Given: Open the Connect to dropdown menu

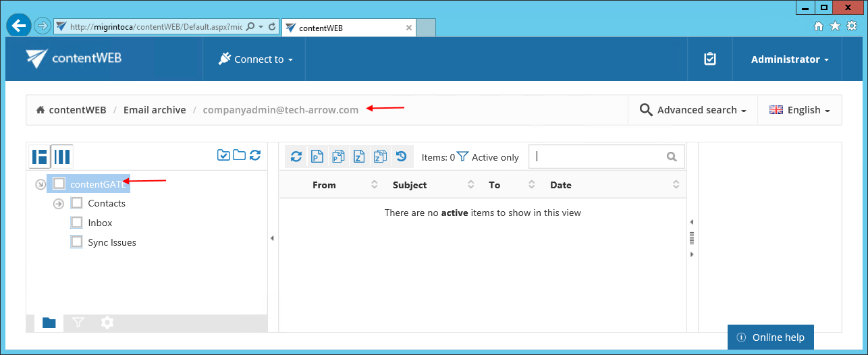Looking at the screenshot, I should [254, 59].
